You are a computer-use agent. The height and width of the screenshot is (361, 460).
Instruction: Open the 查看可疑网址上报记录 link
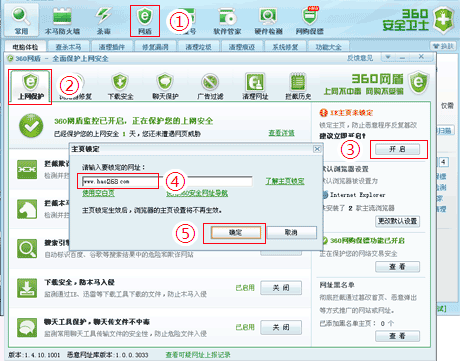click(x=198, y=355)
